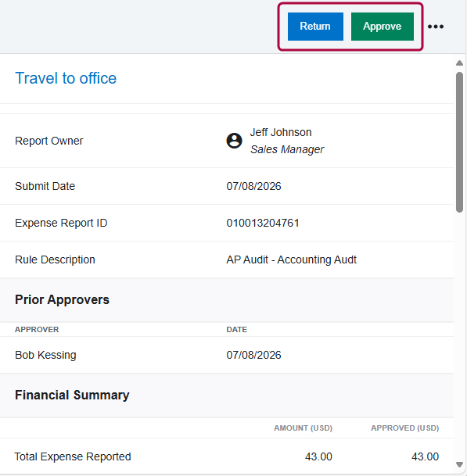
Task: Click the APPROVED (USD) column header
Action: pyautogui.click(x=404, y=428)
